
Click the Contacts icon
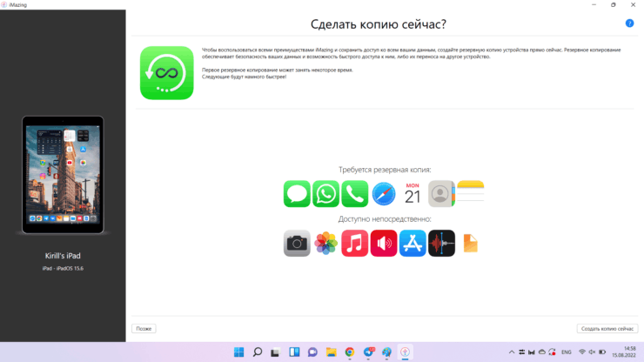click(441, 193)
